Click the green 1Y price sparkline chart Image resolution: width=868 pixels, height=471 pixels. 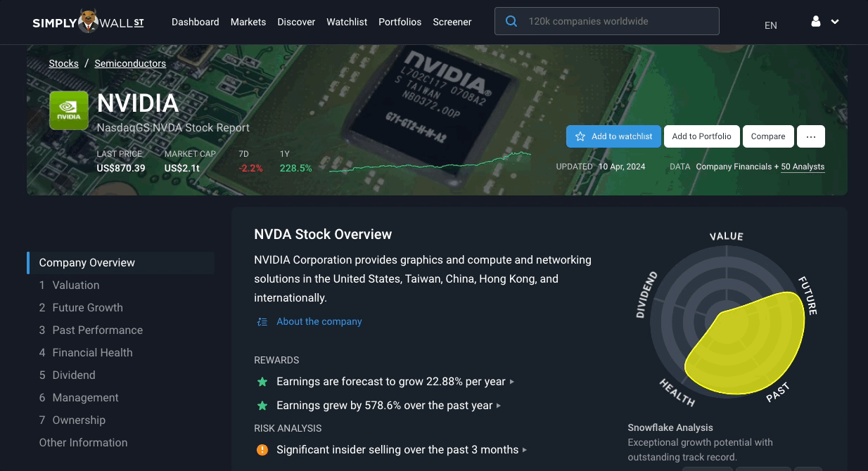click(430, 162)
